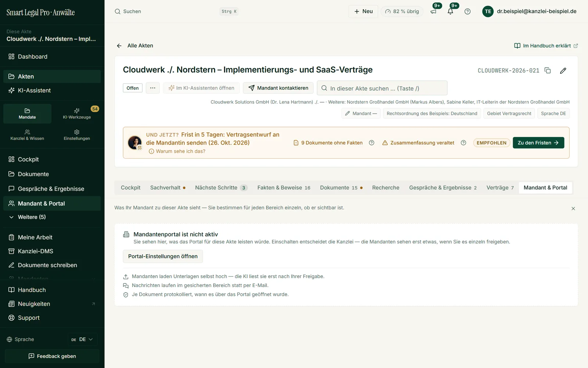This screenshot has width=588, height=368.
Task: Open Im Handbuch erklärt link
Action: coord(546,46)
